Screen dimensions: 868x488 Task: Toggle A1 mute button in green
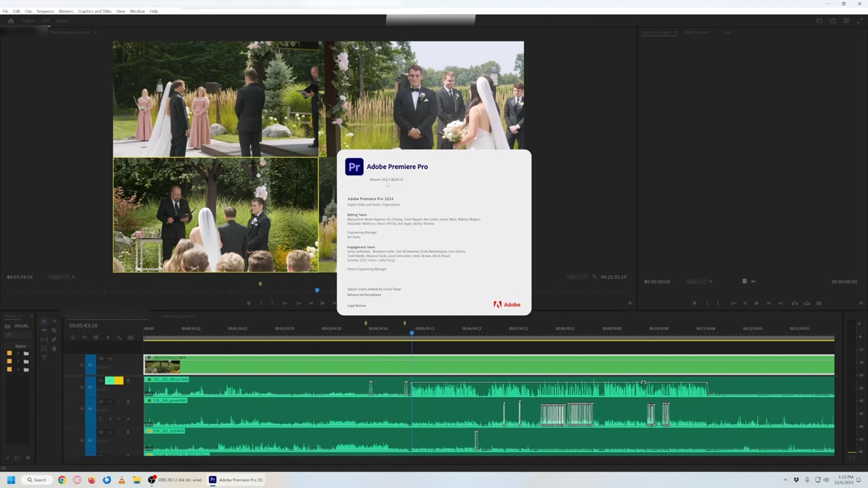[110, 381]
